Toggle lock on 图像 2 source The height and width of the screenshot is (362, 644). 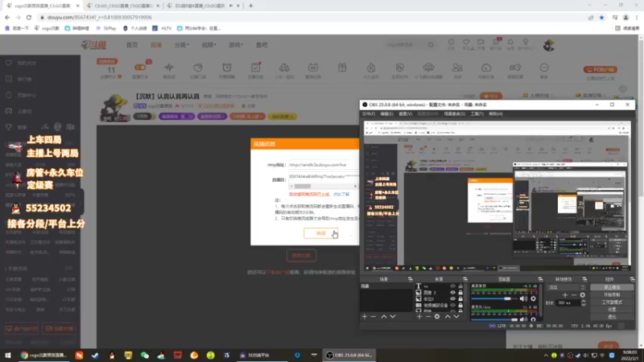460,293
